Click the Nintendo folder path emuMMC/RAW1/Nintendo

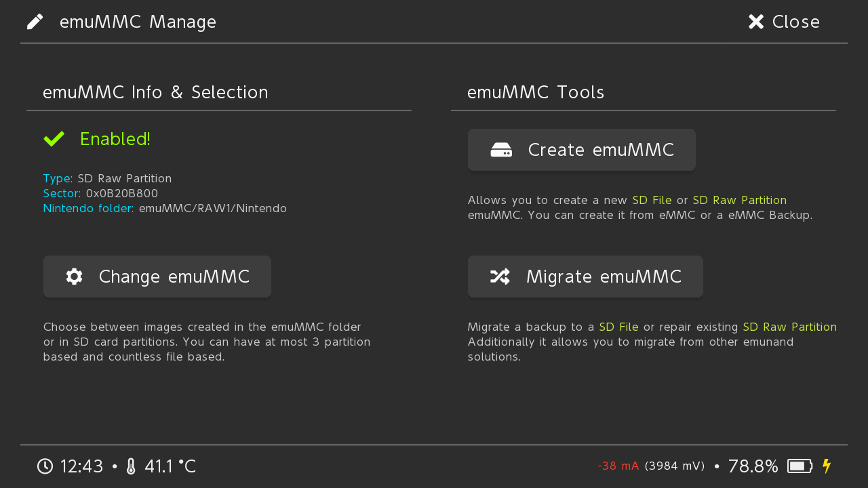pos(212,209)
